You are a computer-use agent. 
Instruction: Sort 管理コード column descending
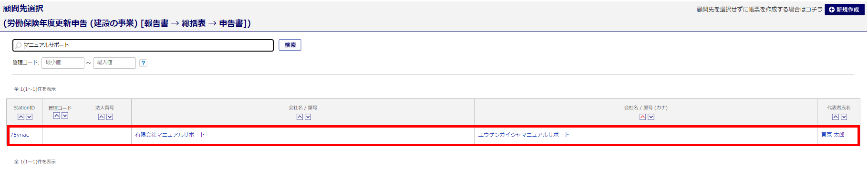point(65,116)
